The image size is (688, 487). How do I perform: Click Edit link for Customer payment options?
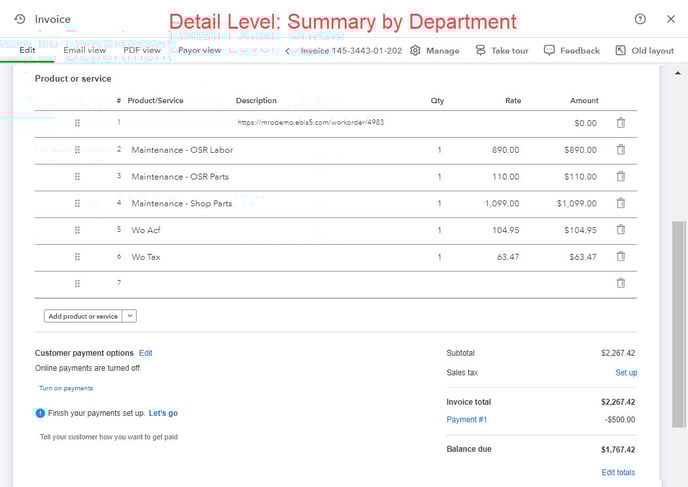146,353
